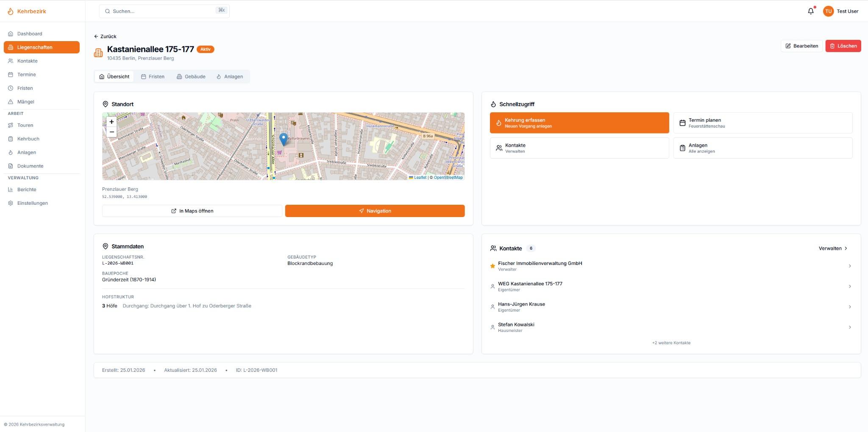Go back with the Zurück link
This screenshot has height=432, width=868.
(x=105, y=36)
